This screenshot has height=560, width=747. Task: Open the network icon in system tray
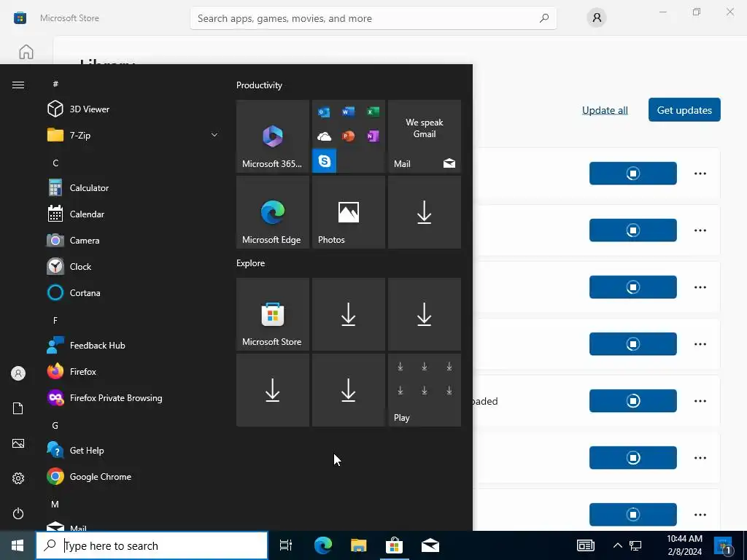tap(635, 545)
